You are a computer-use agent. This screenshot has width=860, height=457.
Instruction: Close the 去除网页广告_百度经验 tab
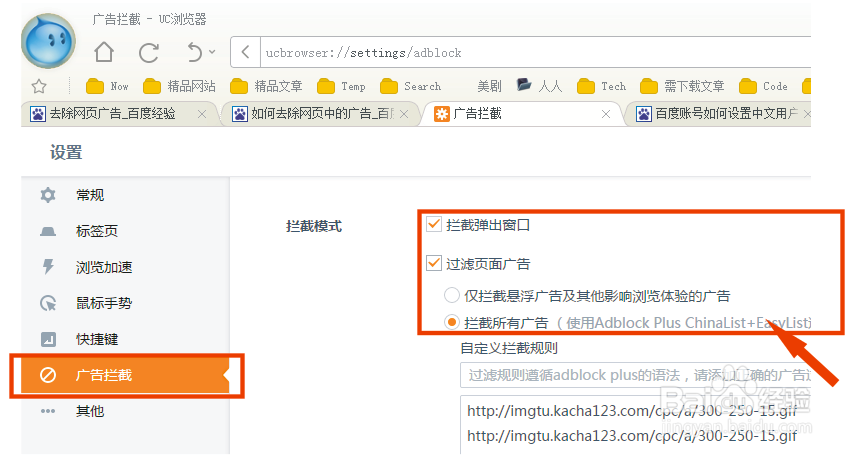202,114
